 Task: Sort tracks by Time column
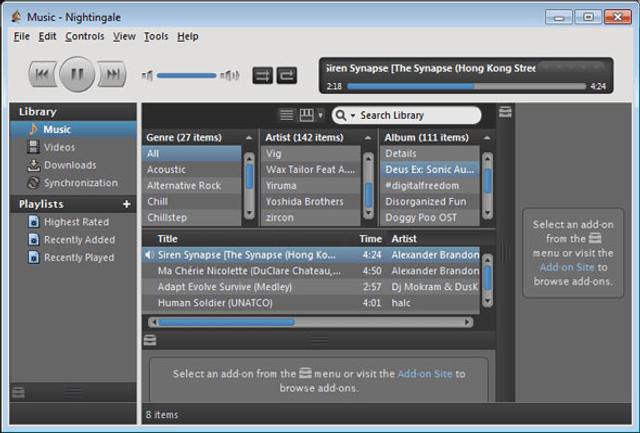point(370,239)
